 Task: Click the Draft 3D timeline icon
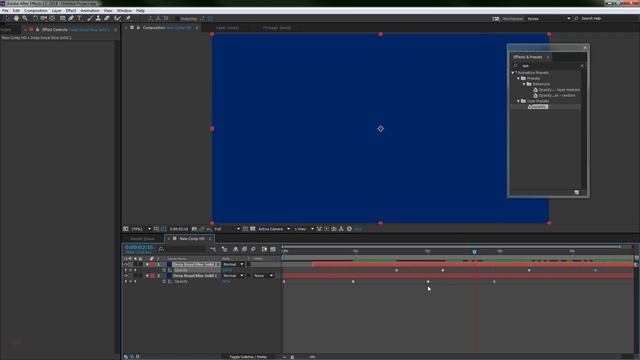(x=224, y=249)
